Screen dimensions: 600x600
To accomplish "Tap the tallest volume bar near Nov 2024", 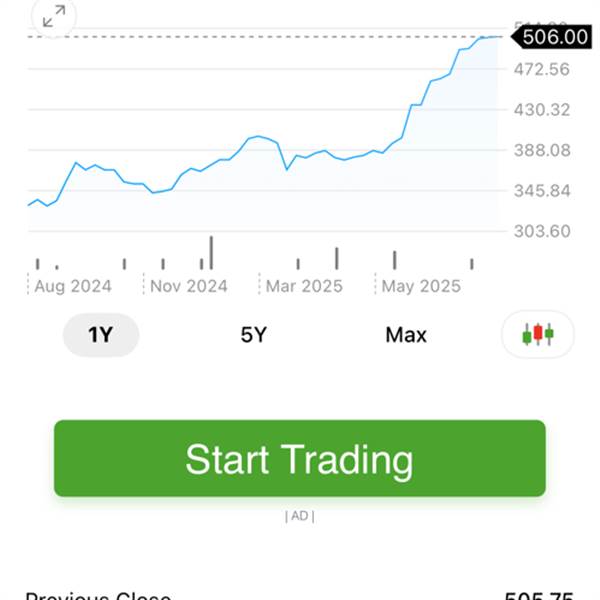I will pos(211,253).
